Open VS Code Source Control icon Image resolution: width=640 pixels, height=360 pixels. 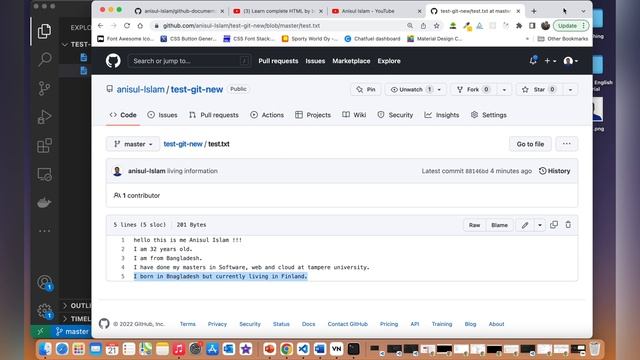(x=44, y=88)
